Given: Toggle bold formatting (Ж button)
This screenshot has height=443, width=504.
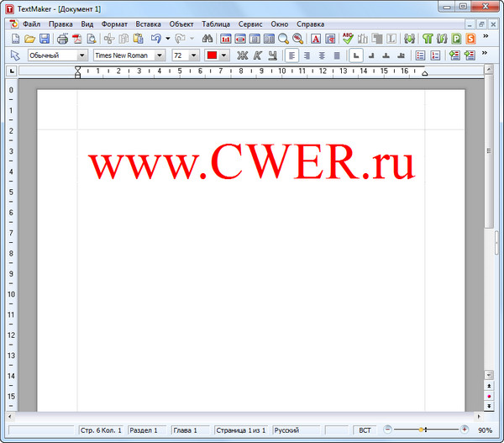Looking at the screenshot, I should pos(243,55).
